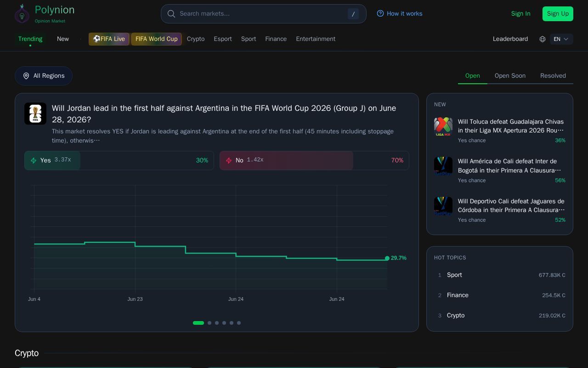Open Sport hot topic row
Screen dimensions: 588x368
click(500, 275)
